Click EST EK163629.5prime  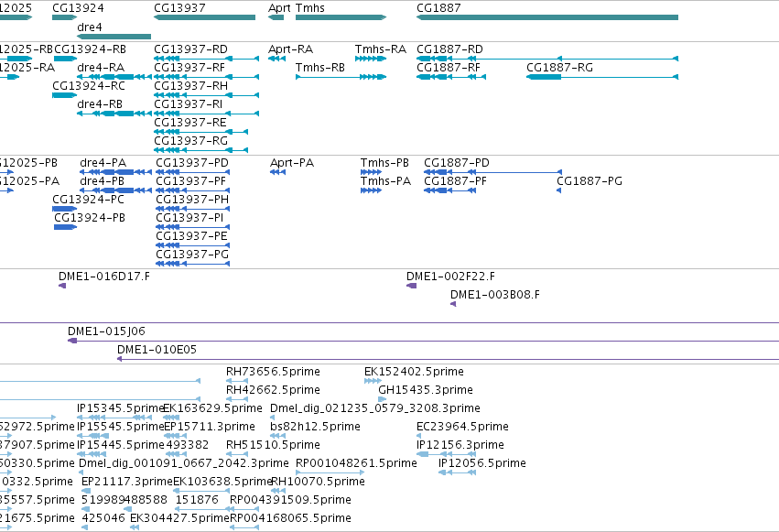tap(212, 408)
